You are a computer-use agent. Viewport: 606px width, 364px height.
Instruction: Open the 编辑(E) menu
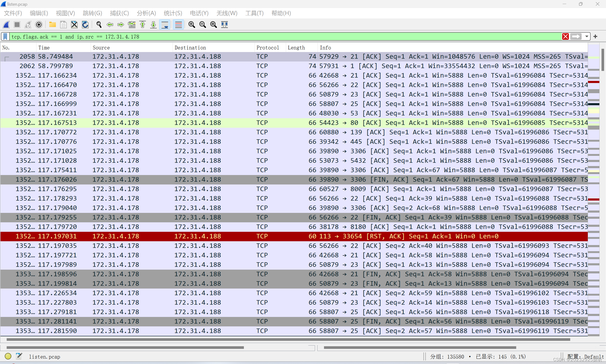tap(39, 13)
